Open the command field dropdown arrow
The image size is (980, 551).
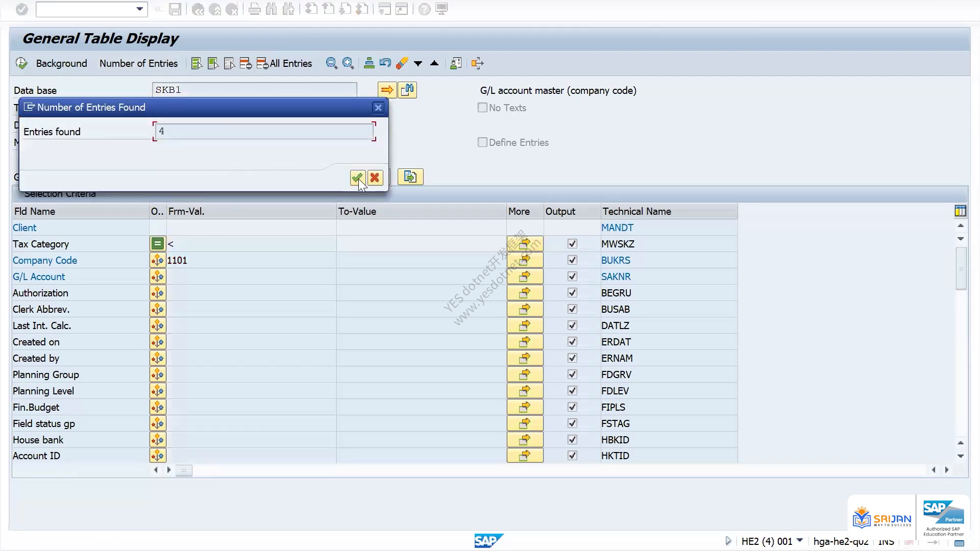(139, 9)
